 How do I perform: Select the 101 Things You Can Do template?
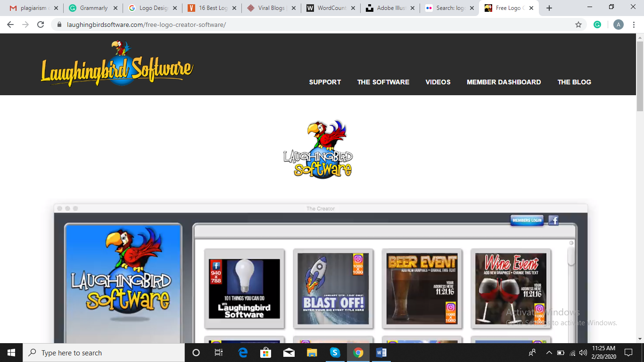click(244, 288)
